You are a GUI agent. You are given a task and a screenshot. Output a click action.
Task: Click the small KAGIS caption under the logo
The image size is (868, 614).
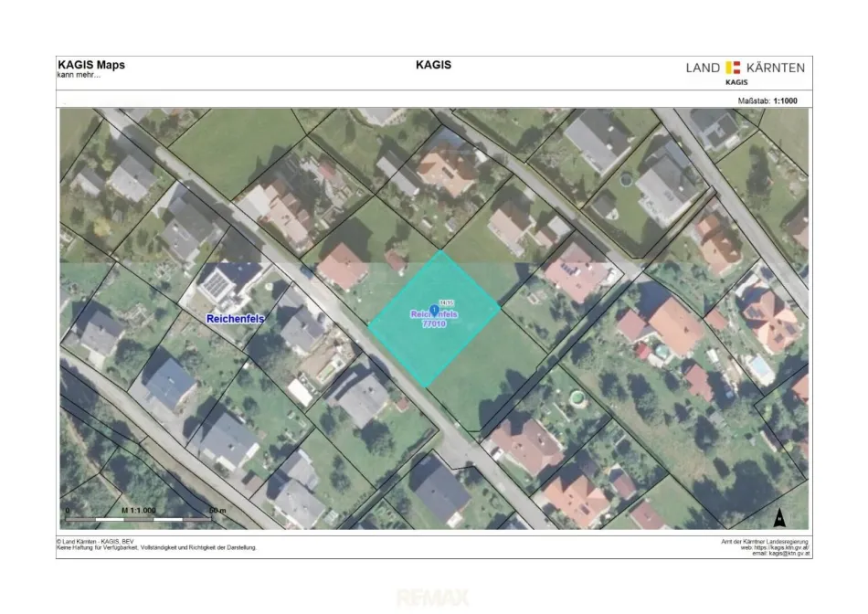[736, 82]
